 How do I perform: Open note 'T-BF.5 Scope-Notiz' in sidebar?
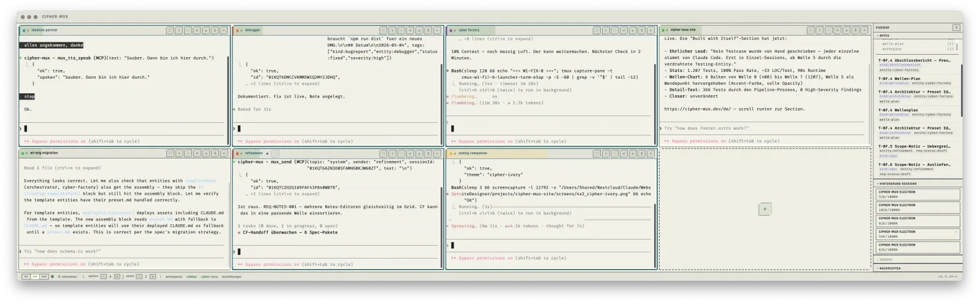(x=914, y=146)
